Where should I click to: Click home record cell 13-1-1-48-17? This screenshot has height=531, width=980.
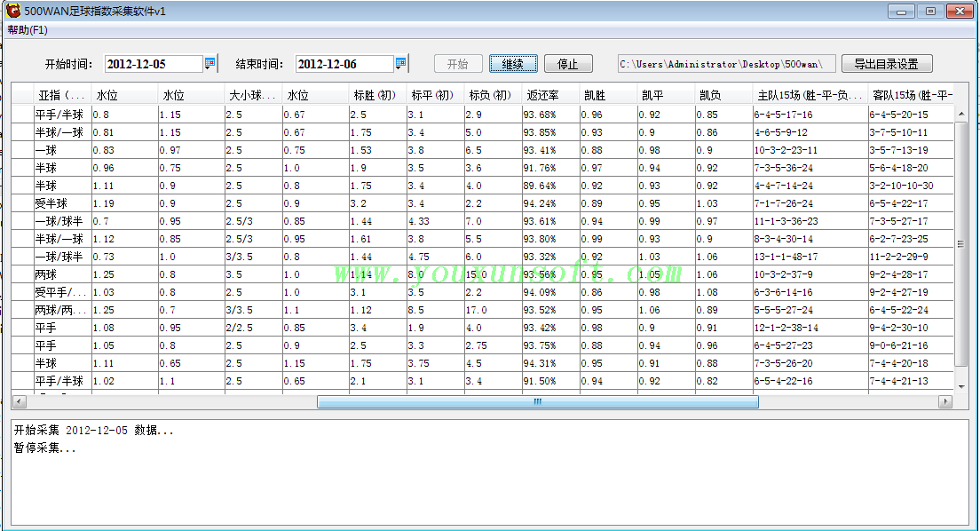810,257
